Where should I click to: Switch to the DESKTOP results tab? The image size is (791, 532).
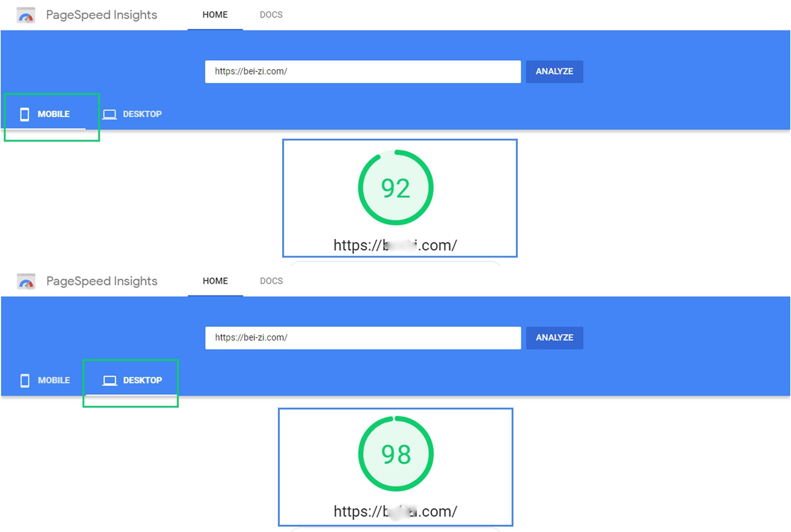(142, 380)
